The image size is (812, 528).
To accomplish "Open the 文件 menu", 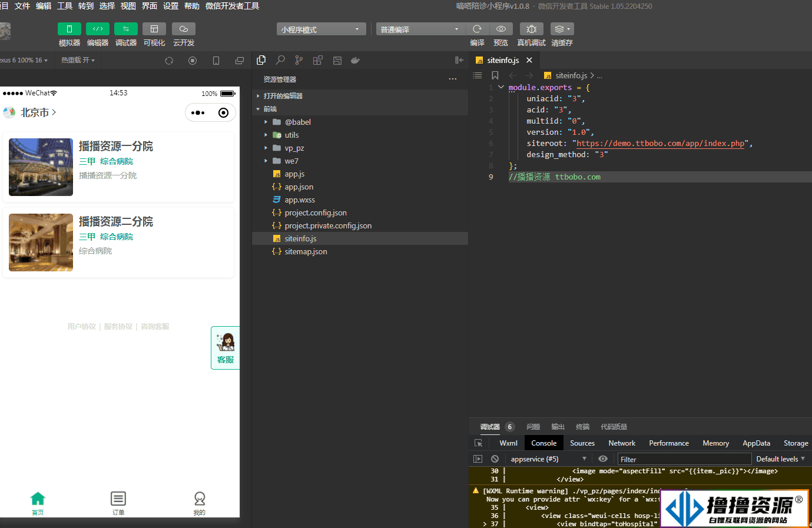I will tap(22, 6).
